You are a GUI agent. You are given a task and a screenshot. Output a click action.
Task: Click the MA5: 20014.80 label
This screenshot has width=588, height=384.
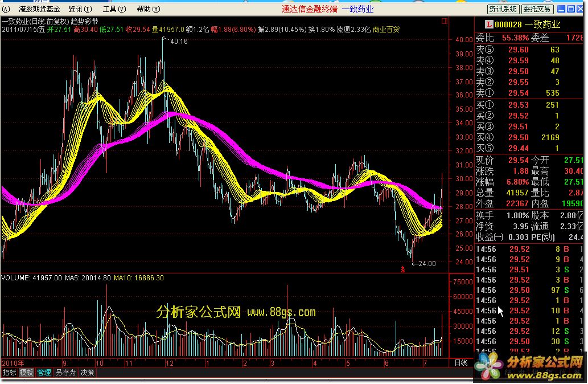click(88, 278)
